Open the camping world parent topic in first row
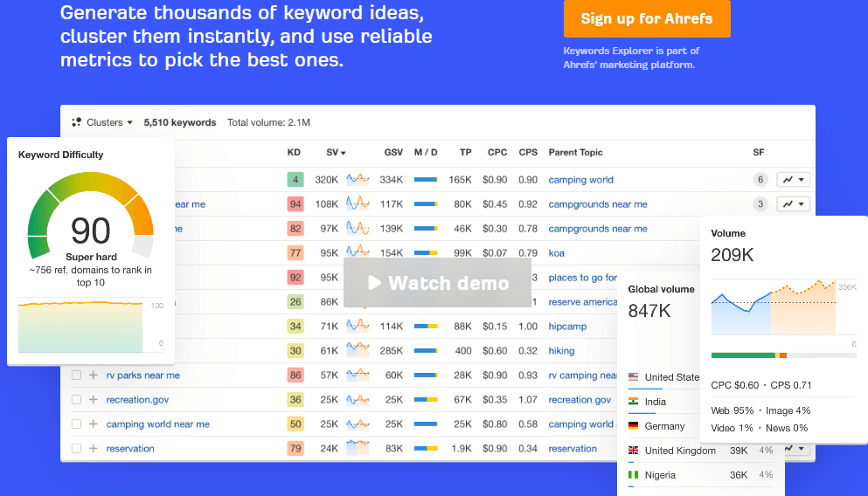868x496 pixels. pos(580,180)
